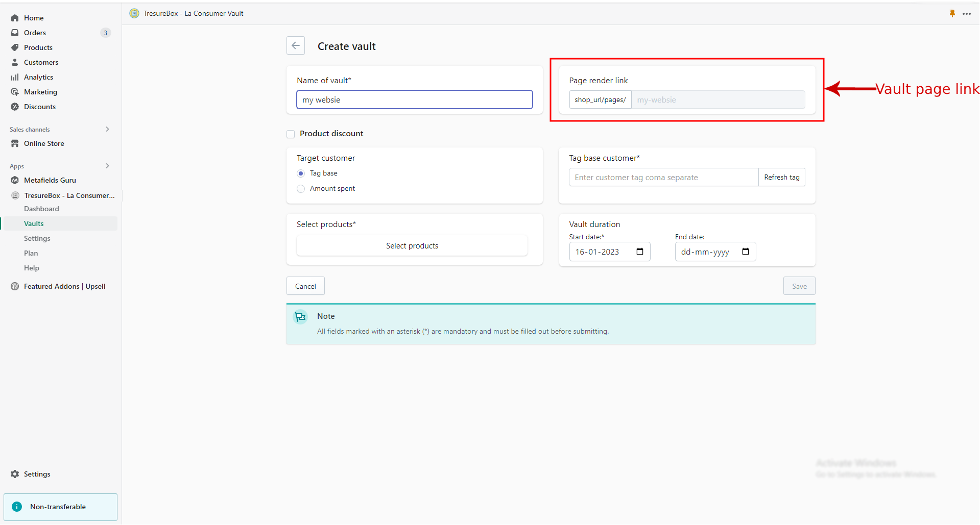Viewport: 980px width, 525px height.
Task: Click the Metafields Guru app icon
Action: (15, 180)
